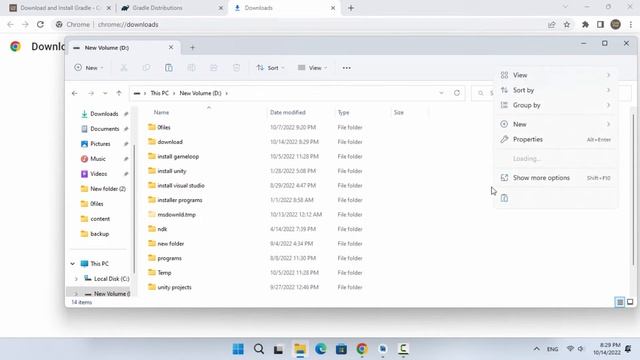Open View submenu in context menu
640x360 pixels.
(x=556, y=75)
